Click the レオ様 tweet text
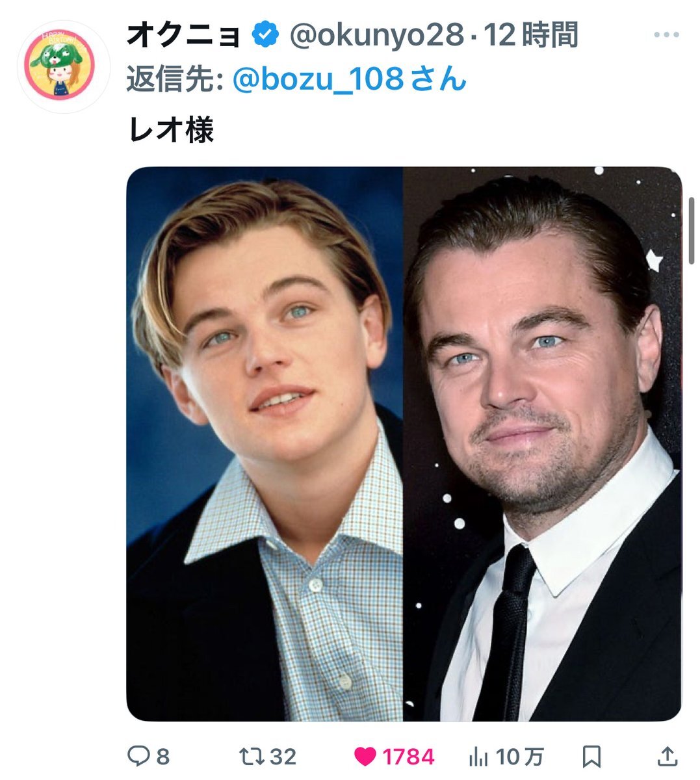700x780 pixels. [x=172, y=130]
